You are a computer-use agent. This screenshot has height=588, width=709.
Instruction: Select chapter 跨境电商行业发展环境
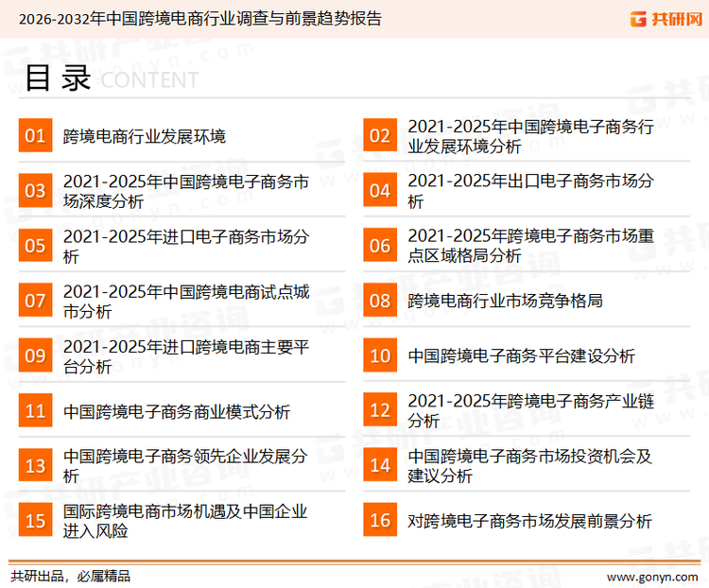click(145, 136)
